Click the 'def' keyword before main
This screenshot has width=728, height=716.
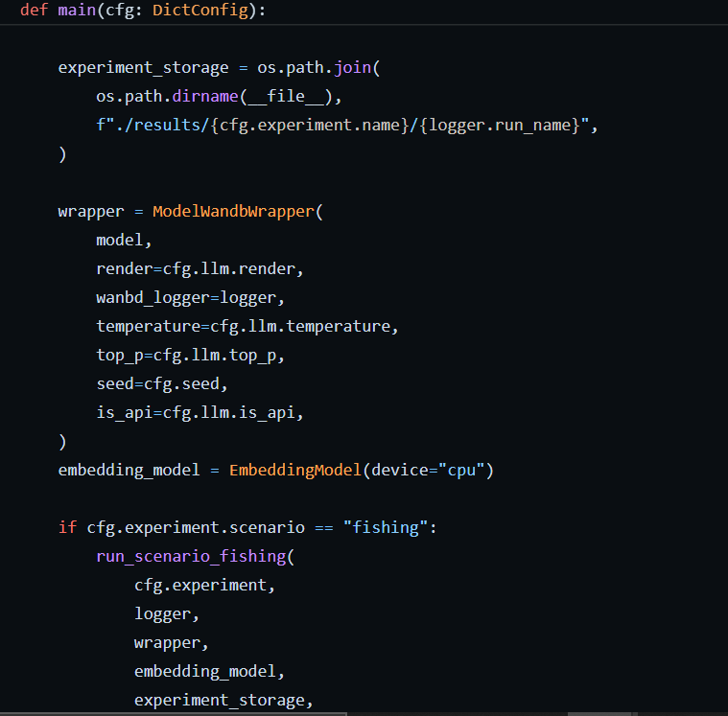click(x=34, y=10)
